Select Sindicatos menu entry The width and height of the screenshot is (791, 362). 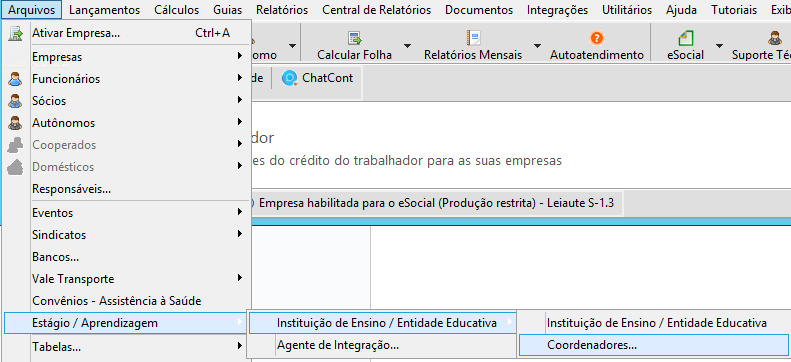(x=127, y=235)
